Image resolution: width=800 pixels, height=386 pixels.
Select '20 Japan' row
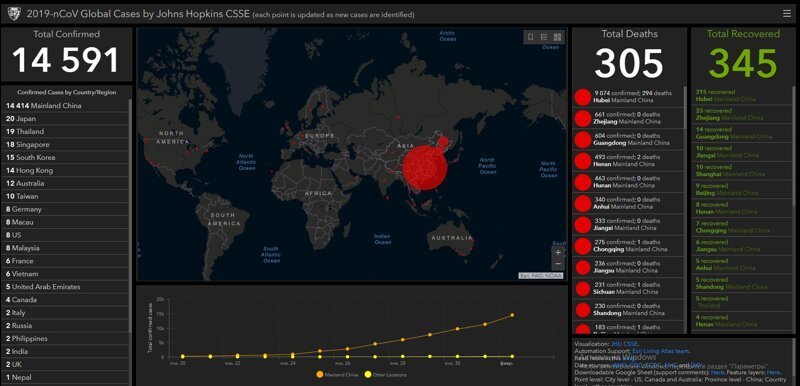65,118
